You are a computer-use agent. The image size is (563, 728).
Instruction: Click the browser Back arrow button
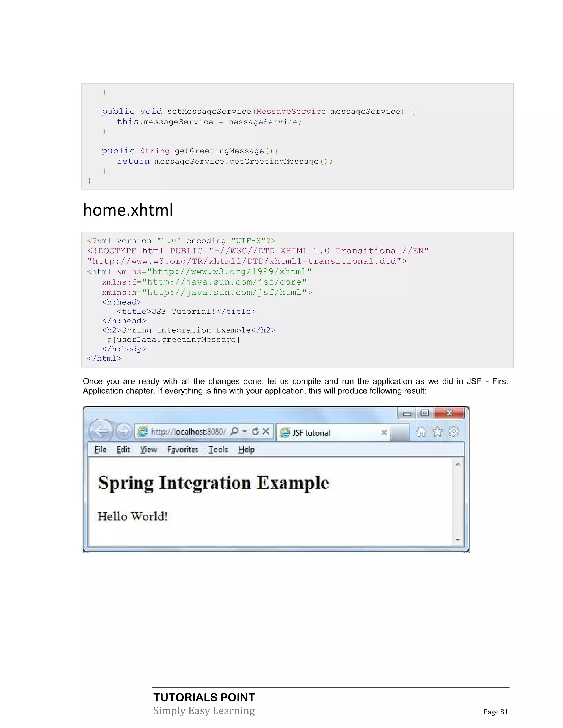coord(101,431)
